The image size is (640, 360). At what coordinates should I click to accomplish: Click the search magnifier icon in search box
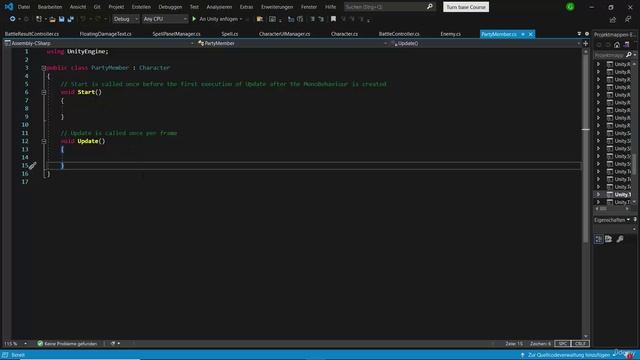429,7
